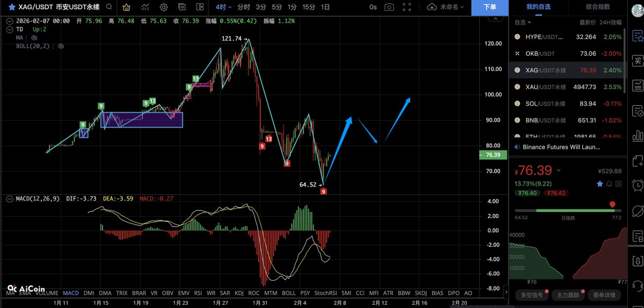
Task: Select BNB/USDT永续 row in watchlist
Action: (x=569, y=120)
